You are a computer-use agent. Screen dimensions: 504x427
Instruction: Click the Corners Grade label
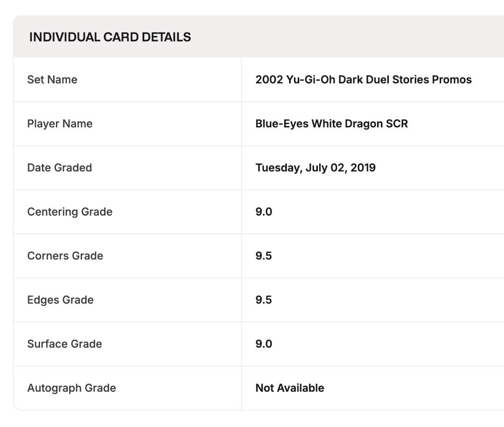coord(65,256)
